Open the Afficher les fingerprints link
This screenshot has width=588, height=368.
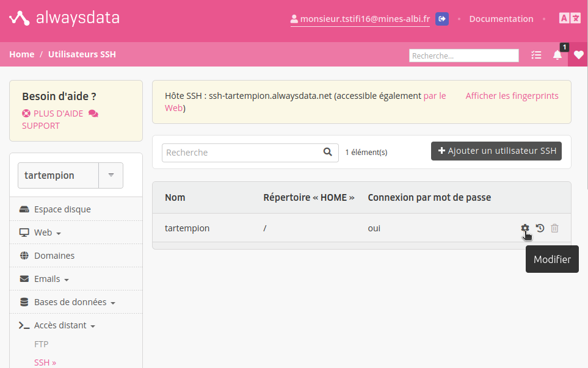512,96
